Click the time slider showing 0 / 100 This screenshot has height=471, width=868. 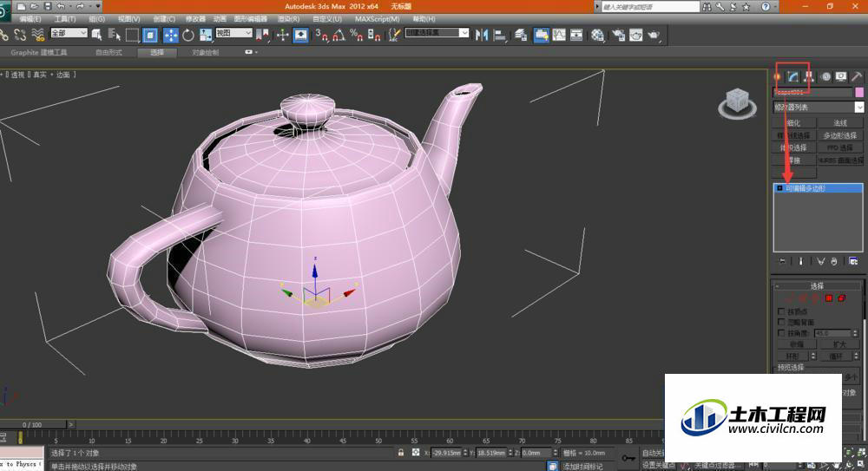click(x=32, y=424)
